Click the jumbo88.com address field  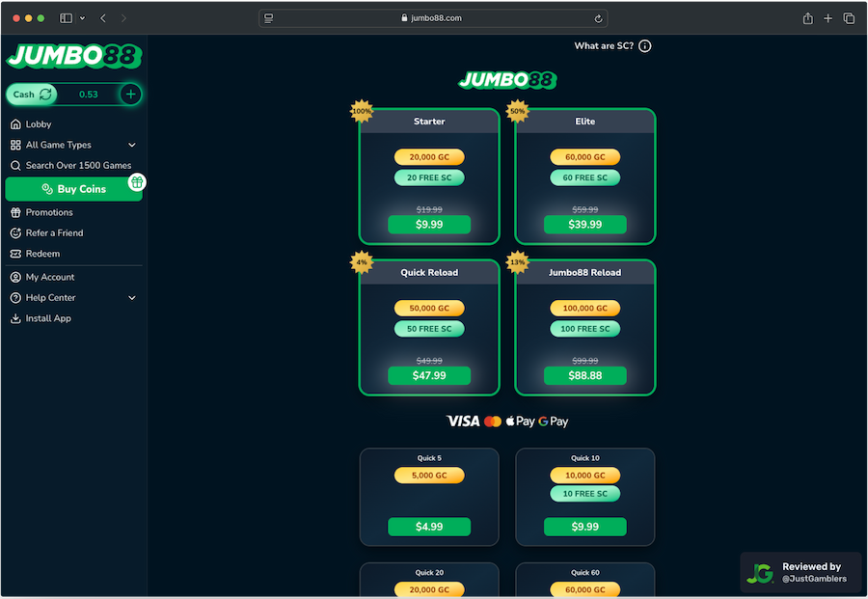point(433,18)
